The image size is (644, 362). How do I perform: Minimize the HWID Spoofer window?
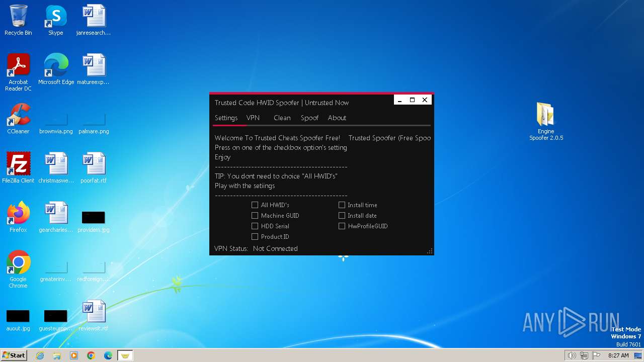(400, 100)
